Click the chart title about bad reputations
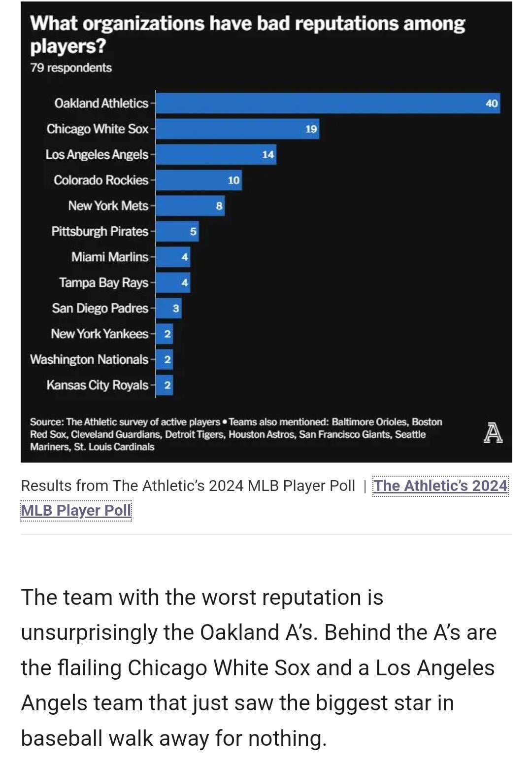This screenshot has height=768, width=532. point(247,35)
